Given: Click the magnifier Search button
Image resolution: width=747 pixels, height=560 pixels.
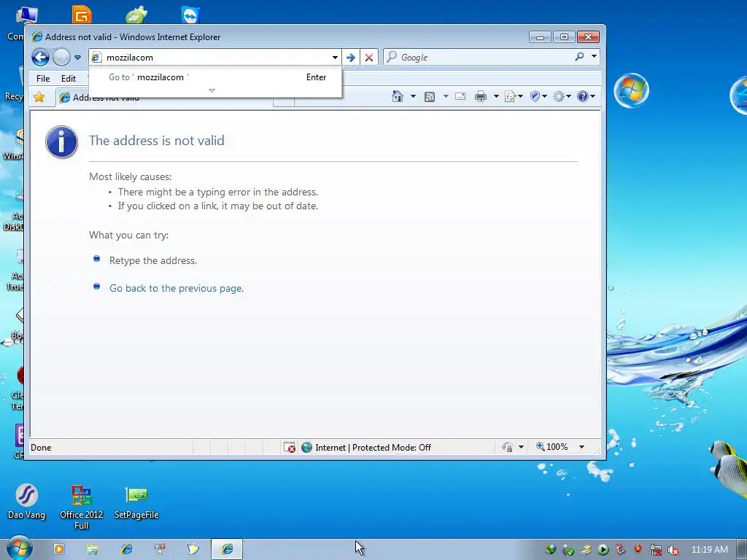Looking at the screenshot, I should coord(579,57).
